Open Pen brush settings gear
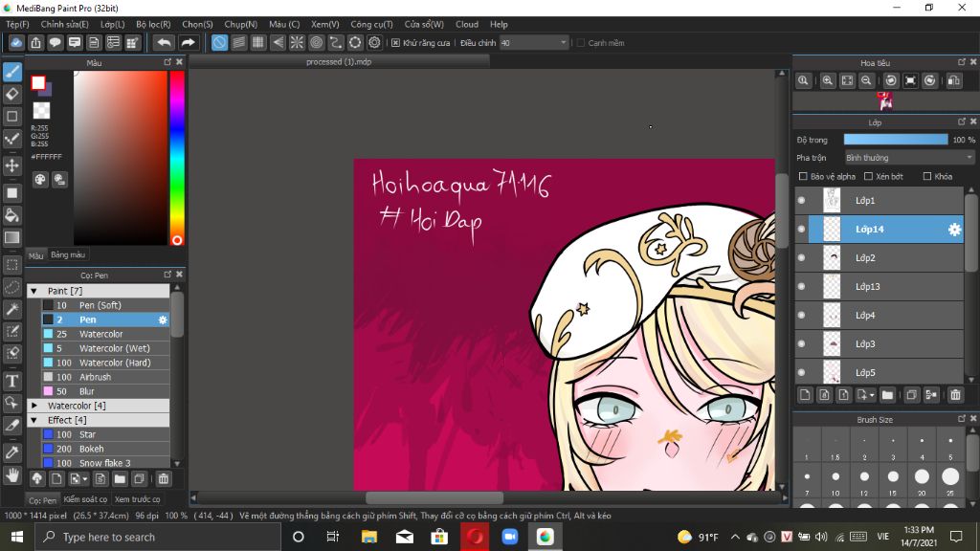980x551 pixels. (x=163, y=320)
